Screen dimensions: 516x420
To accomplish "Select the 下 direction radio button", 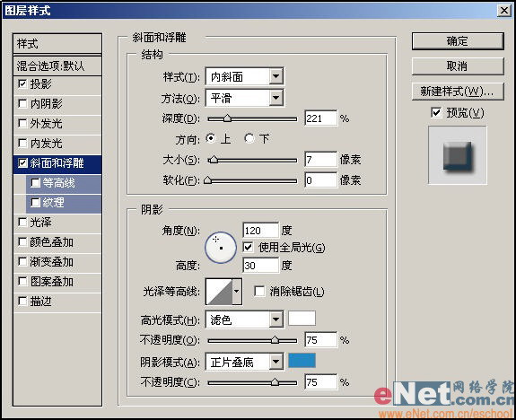I will (x=249, y=138).
